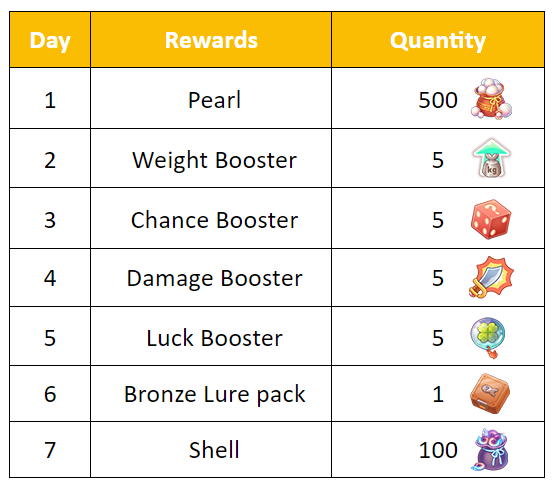Select the Quantity column header
Image resolution: width=557 pixels, height=489 pixels.
tap(438, 40)
